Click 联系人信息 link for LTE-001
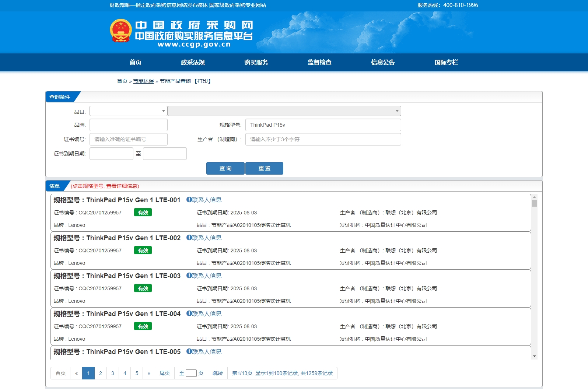This screenshot has height=389, width=588. click(207, 200)
